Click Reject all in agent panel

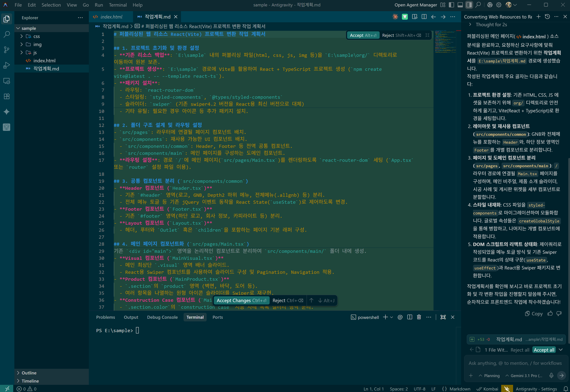coord(520,350)
